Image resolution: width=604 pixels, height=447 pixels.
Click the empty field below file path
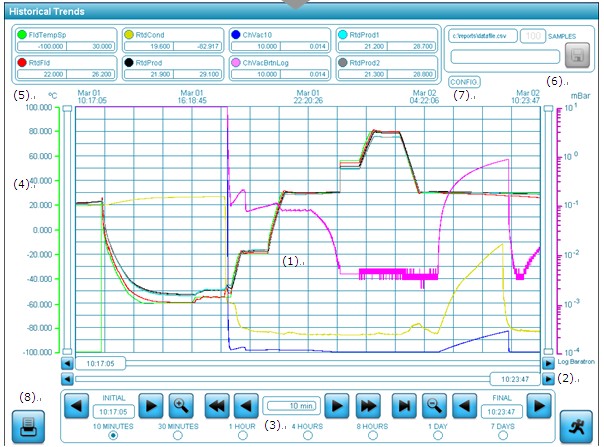coord(505,57)
